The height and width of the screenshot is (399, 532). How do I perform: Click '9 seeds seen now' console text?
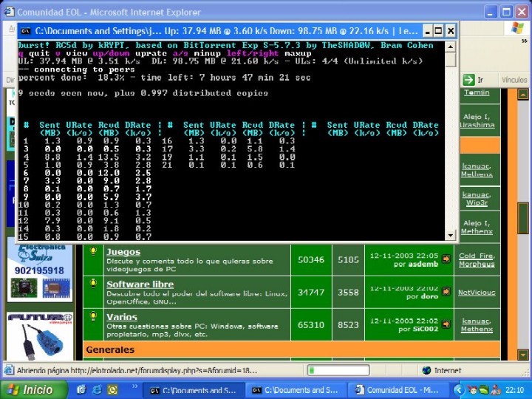click(x=61, y=93)
